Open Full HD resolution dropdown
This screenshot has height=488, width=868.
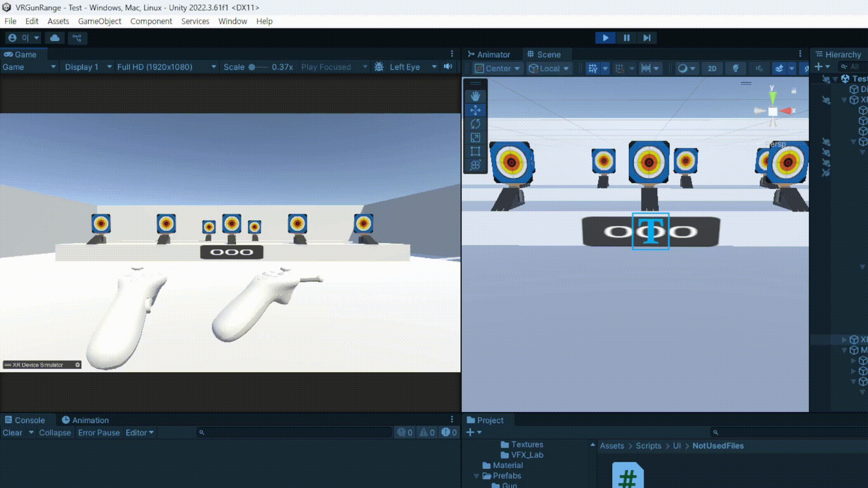click(x=166, y=67)
